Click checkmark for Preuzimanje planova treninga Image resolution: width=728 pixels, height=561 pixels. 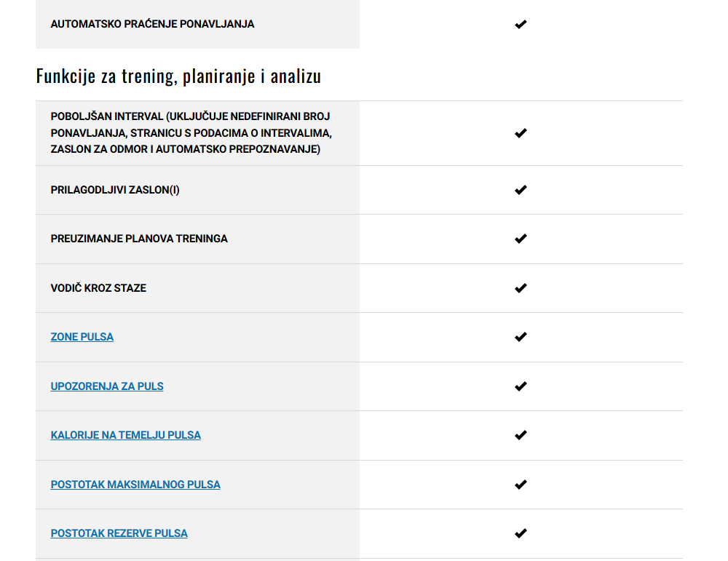coord(521,239)
